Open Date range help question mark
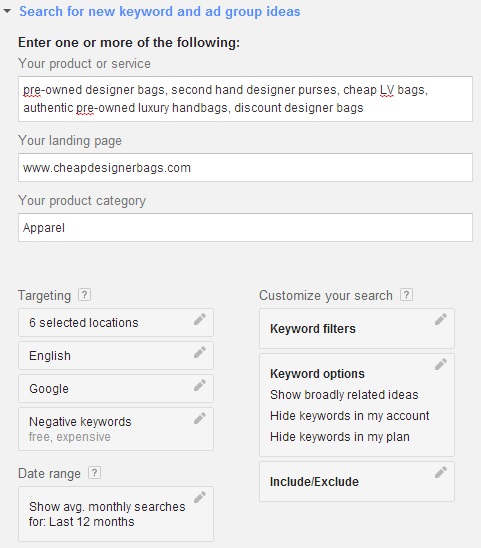 coord(94,473)
